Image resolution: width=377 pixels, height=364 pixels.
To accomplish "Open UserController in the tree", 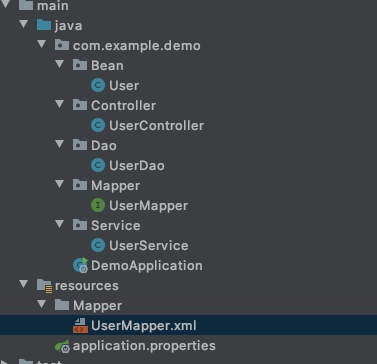I will pyautogui.click(x=156, y=126).
